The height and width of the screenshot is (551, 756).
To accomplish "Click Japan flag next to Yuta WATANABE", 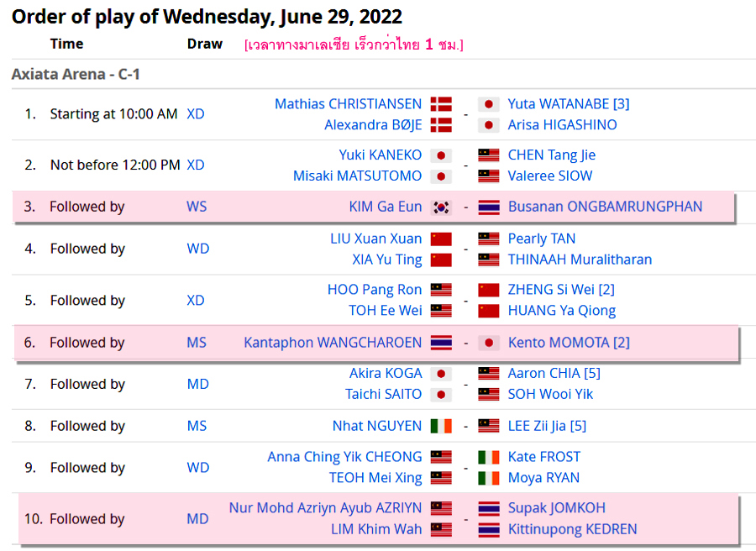I will tap(488, 104).
